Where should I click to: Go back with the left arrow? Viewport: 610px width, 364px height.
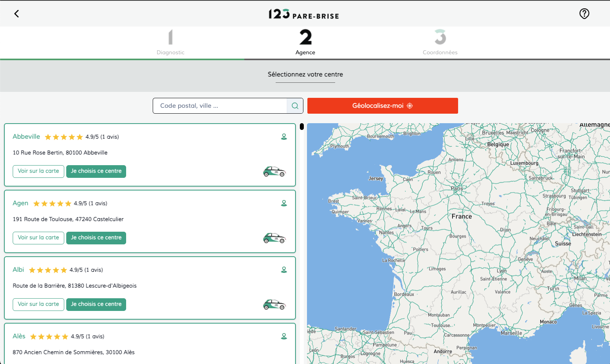tap(16, 14)
